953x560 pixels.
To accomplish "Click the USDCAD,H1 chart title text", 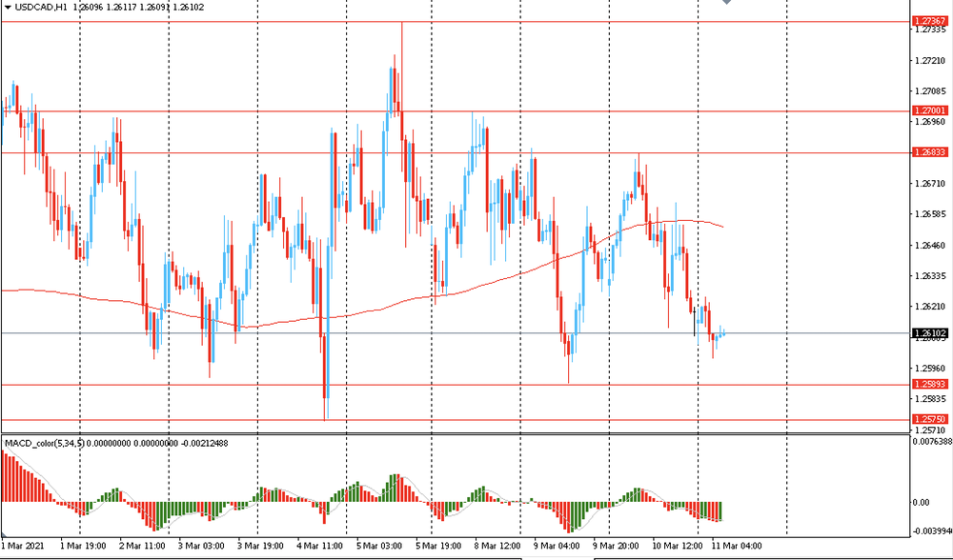I will pyautogui.click(x=41, y=6).
